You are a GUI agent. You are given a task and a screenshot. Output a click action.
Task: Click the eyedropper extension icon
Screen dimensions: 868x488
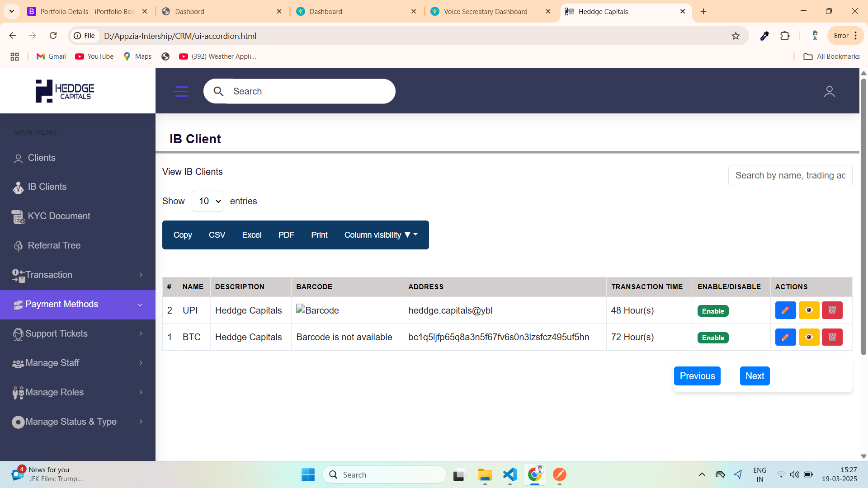764,36
